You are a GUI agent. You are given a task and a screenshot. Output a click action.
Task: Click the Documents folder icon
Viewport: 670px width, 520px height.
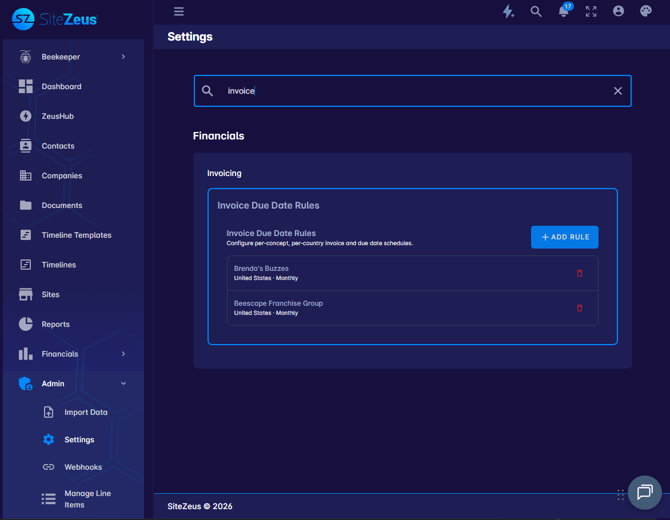pyautogui.click(x=26, y=206)
